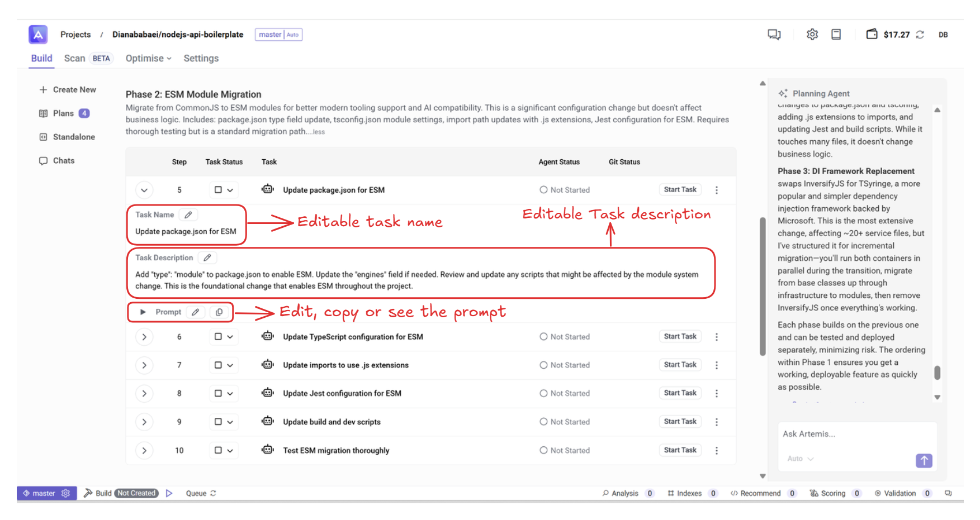Expand the step 6 task row
Viewport: 980px width, 520px height.
(x=144, y=337)
